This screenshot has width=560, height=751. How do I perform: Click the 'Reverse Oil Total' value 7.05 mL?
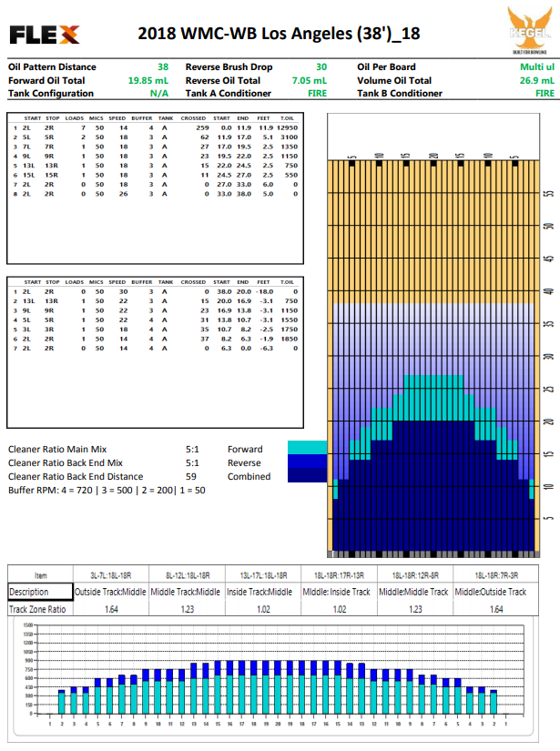310,80
